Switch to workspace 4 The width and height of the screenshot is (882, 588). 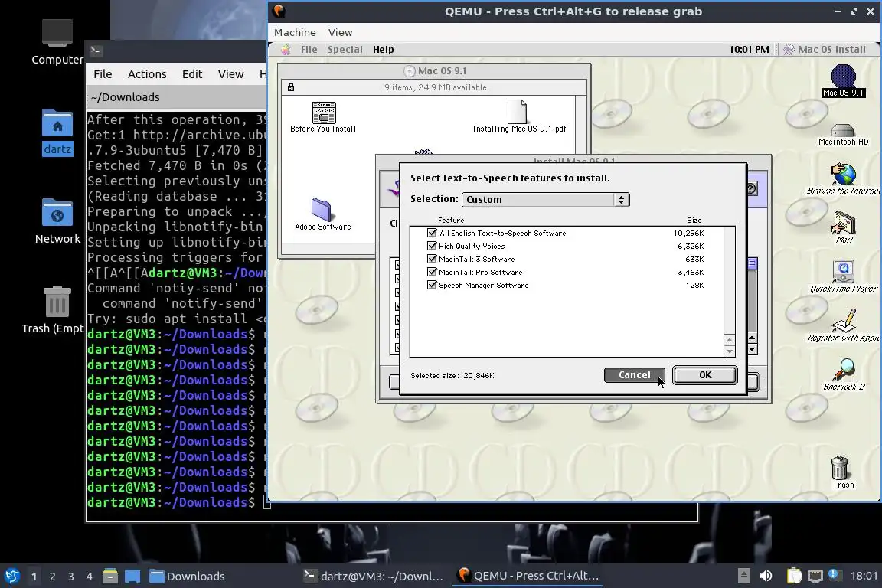click(90, 577)
